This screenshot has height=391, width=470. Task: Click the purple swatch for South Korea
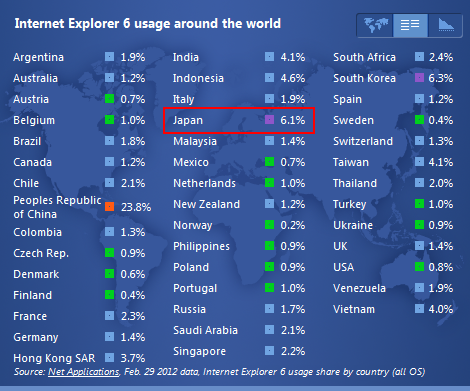(419, 78)
